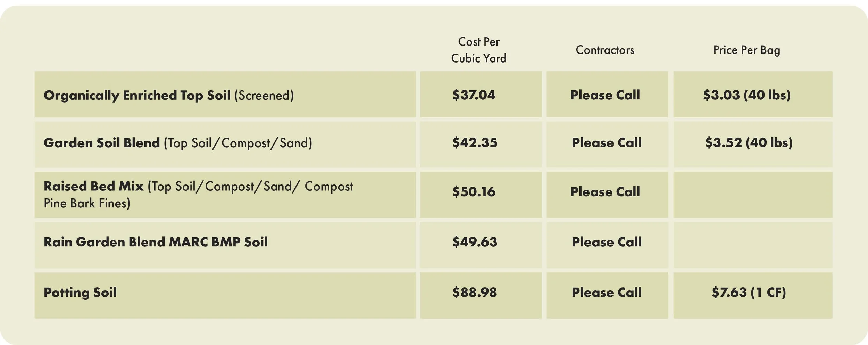The height and width of the screenshot is (345, 868).
Task: Click Please Call in Garden Soil Blend row
Action: [607, 142]
